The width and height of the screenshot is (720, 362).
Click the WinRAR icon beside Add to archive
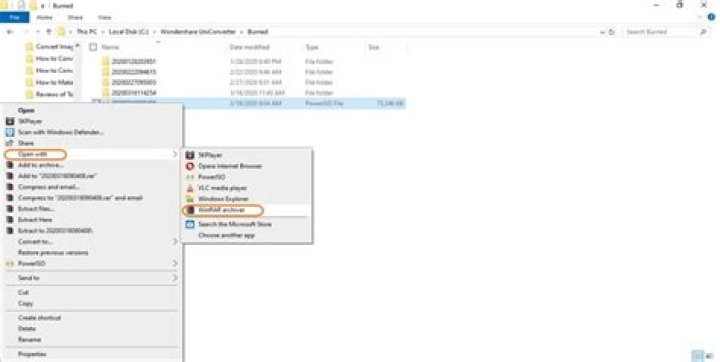pos(10,165)
